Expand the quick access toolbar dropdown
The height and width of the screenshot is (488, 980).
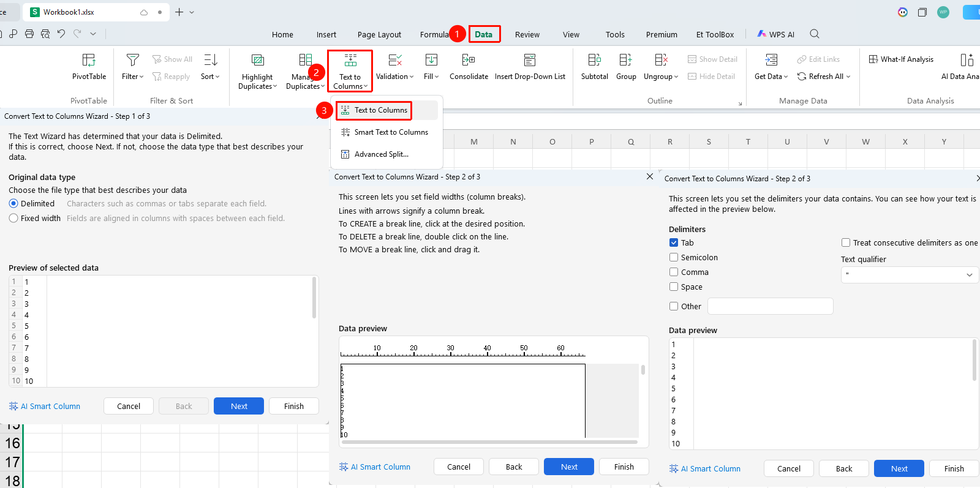(93, 34)
